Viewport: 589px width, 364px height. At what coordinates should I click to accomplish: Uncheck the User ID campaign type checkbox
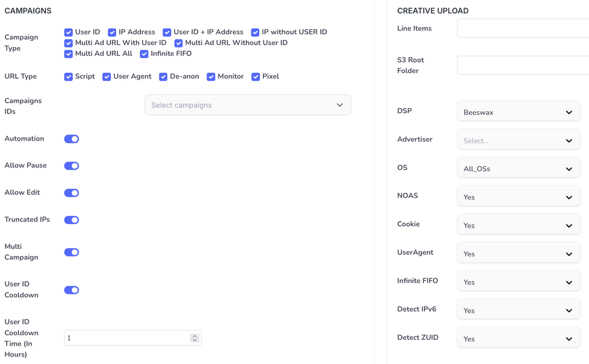click(x=68, y=32)
